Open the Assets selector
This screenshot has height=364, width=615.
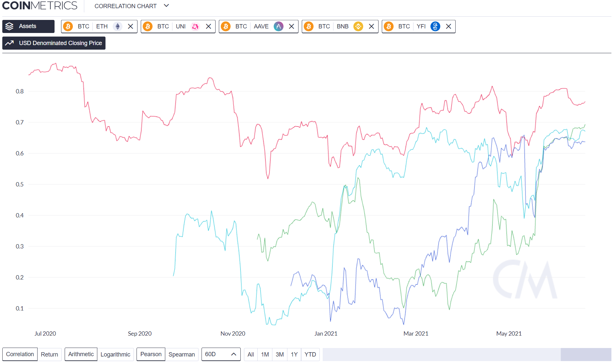28,26
